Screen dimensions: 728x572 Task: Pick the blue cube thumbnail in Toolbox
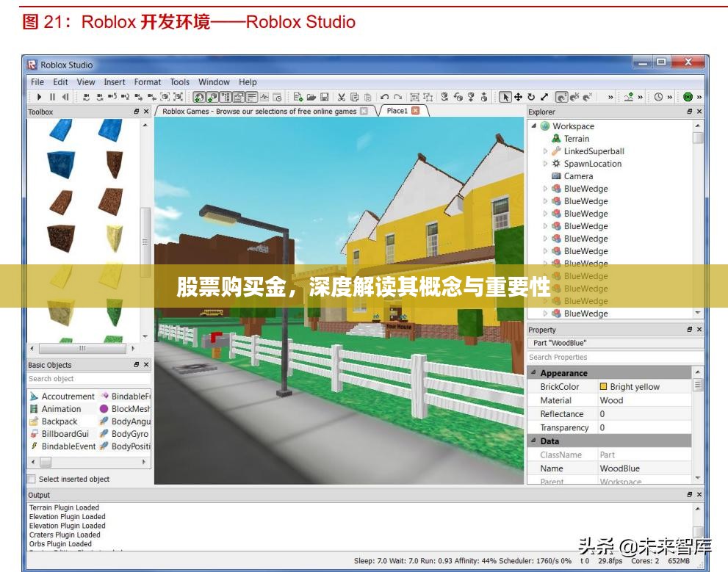tap(61, 164)
